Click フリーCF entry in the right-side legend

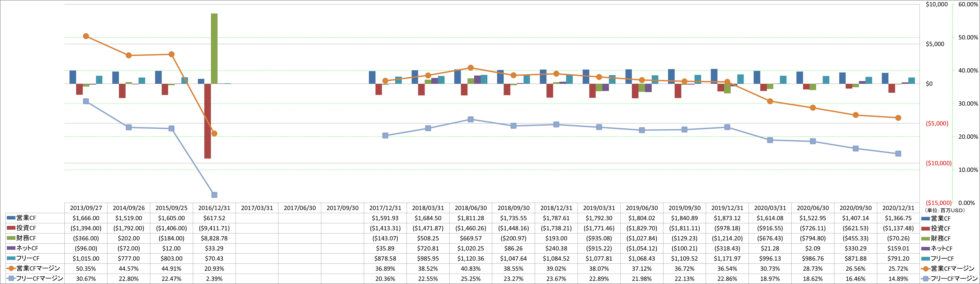[x=937, y=259]
